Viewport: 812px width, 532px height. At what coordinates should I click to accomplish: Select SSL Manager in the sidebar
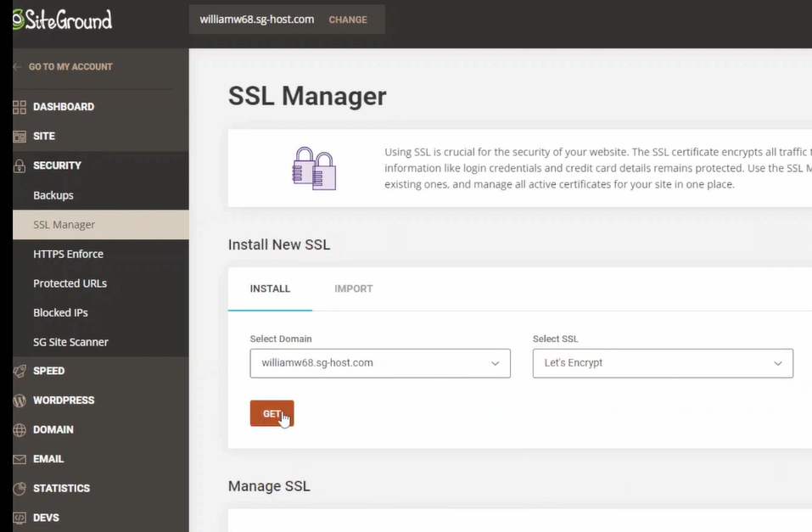tap(101, 225)
